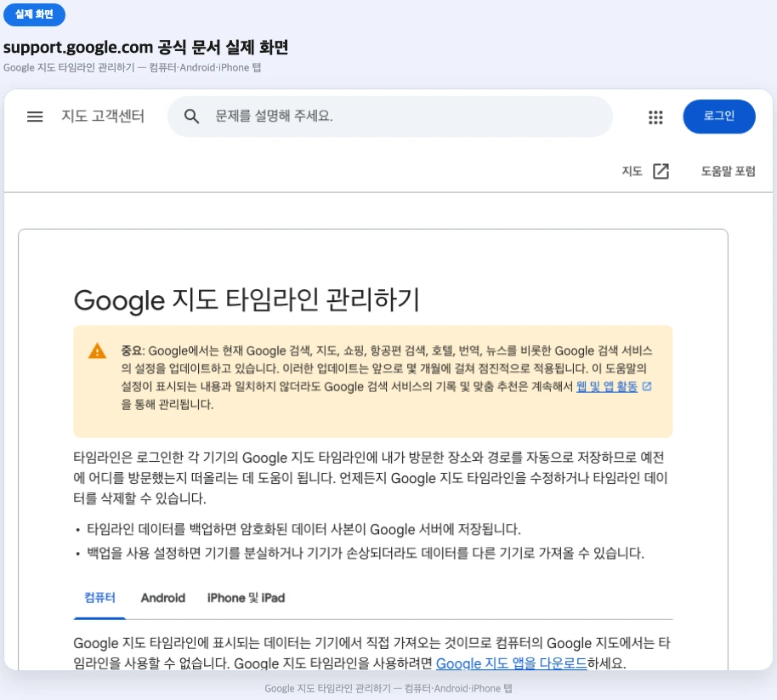Click the 중요: label in the notice

133,350
